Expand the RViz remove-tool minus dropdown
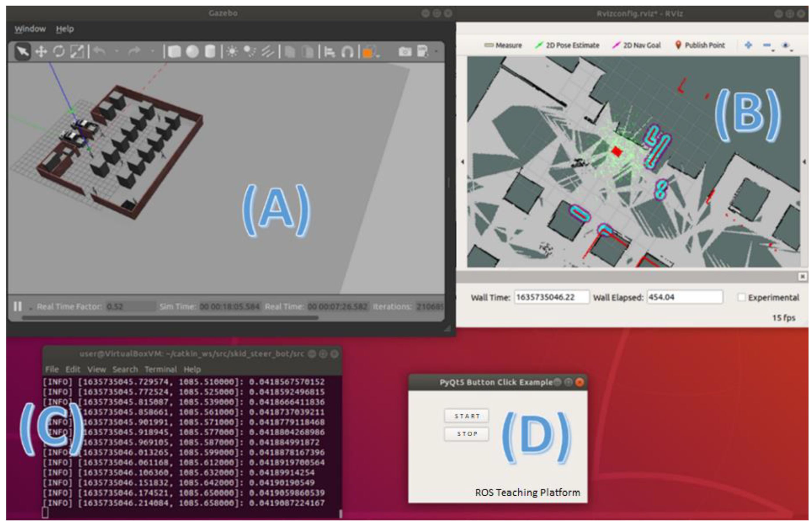The width and height of the screenshot is (812, 525). 773,50
